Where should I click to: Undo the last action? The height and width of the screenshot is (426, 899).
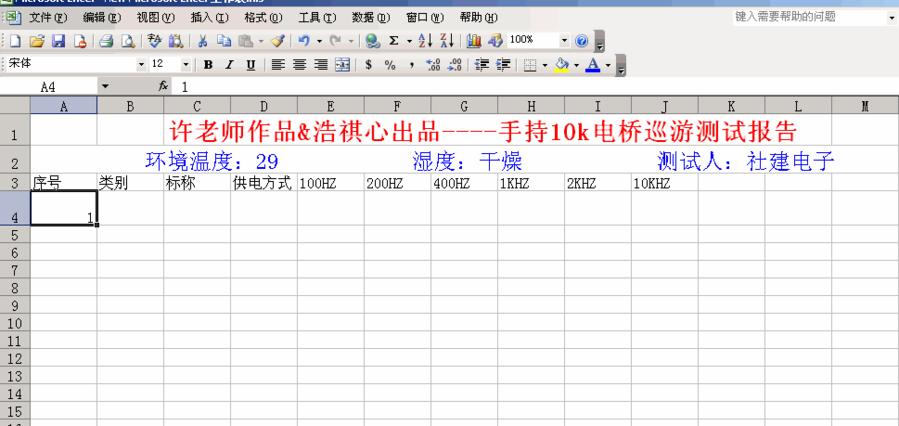pyautogui.click(x=304, y=41)
